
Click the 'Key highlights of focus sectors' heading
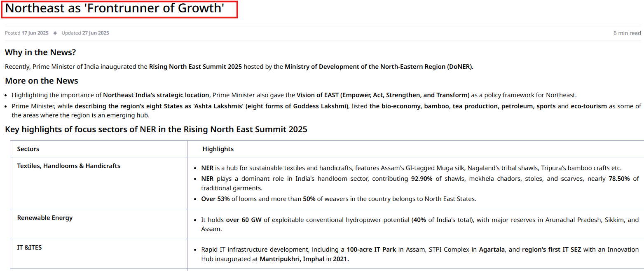point(156,129)
